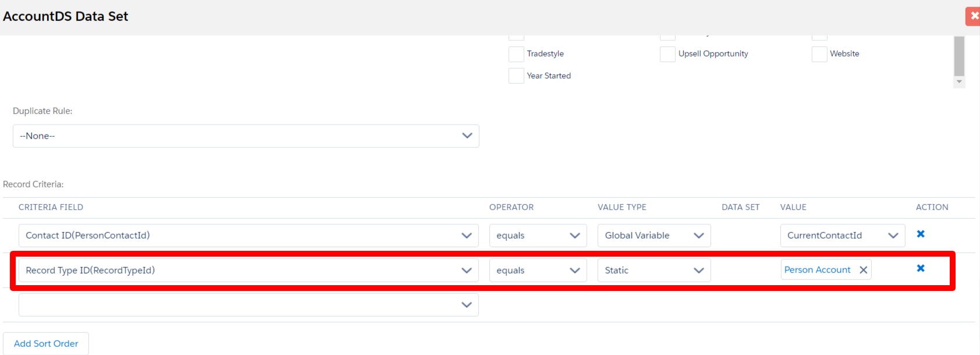Image resolution: width=980 pixels, height=355 pixels.
Task: Expand the Contact ID criteria field dropdown
Action: pyautogui.click(x=248, y=236)
